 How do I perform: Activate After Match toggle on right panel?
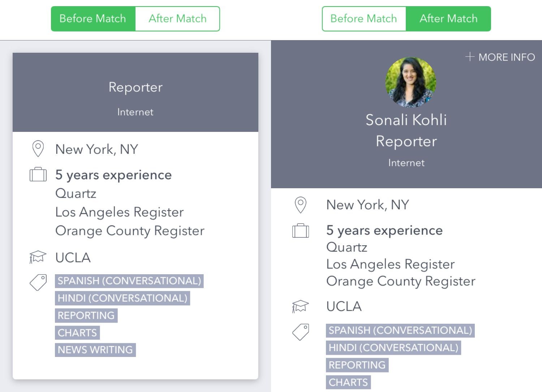pos(448,19)
